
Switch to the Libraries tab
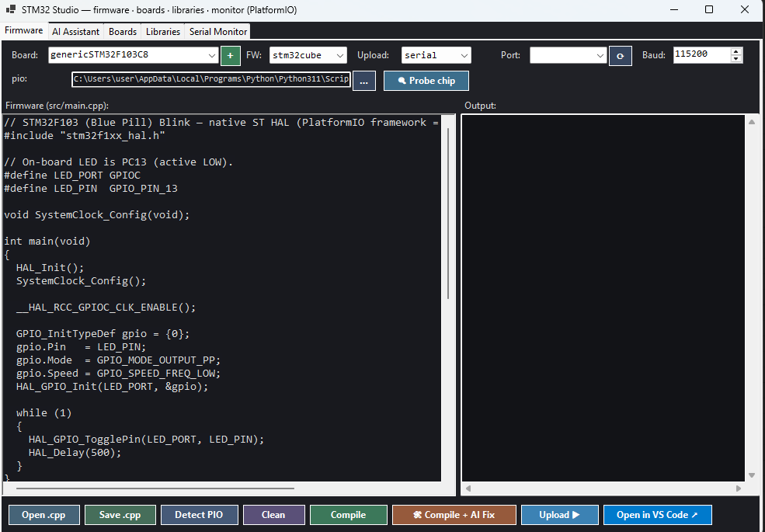pos(163,32)
